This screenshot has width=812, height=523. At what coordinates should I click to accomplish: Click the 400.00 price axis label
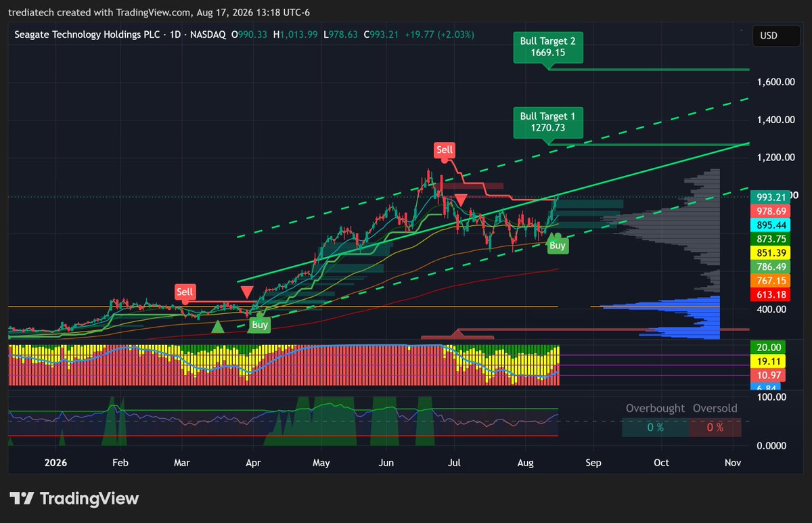(x=770, y=309)
